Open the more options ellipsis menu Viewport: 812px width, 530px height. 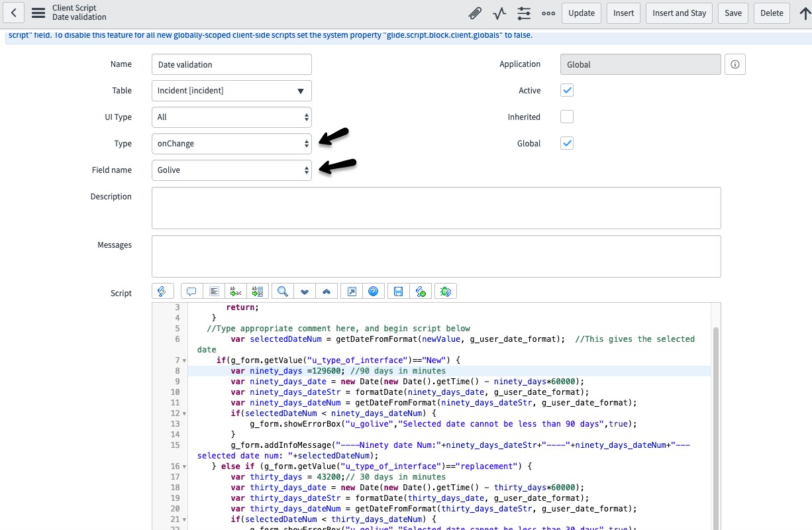click(548, 13)
